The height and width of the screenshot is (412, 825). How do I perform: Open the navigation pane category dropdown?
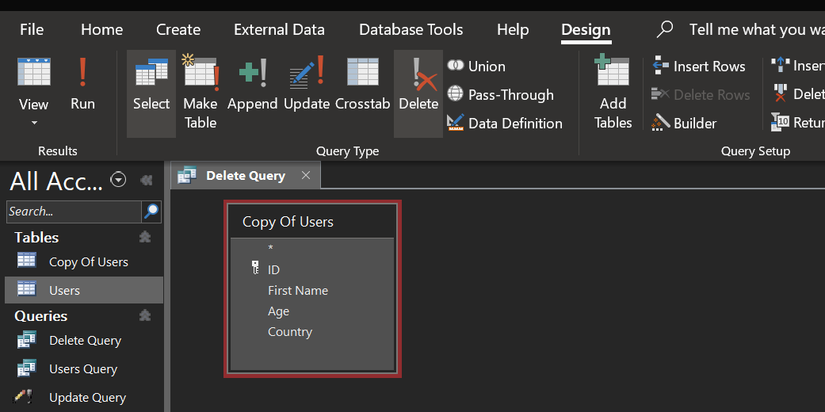[119, 180]
